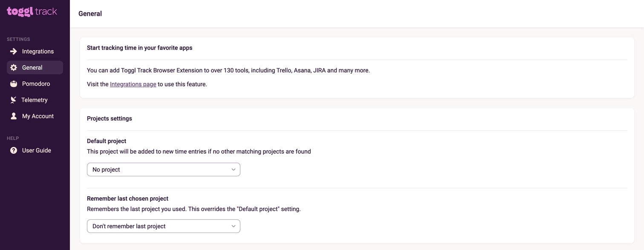Click the chevron on the Default project dropdown
Viewport: 644px width, 250px height.
[234, 170]
